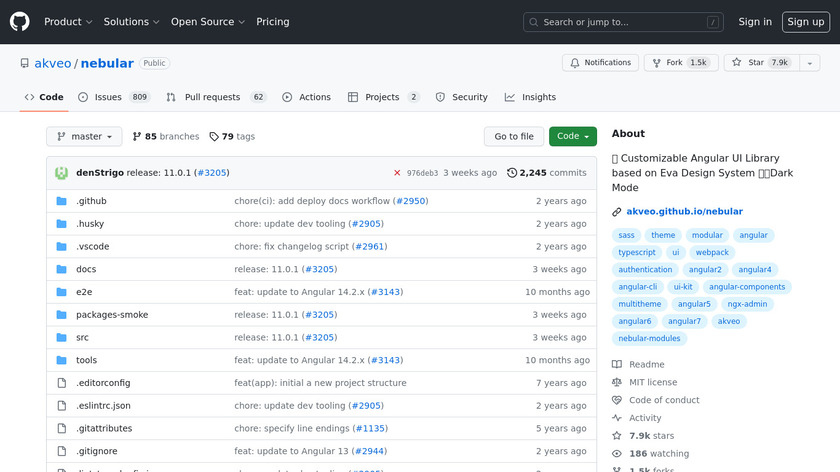Open the branches list link
Screen dimensions: 840x472
click(x=165, y=137)
